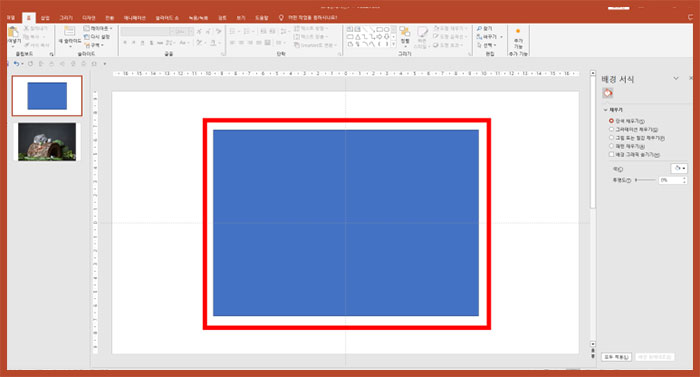Click the New Slide icon

click(69, 31)
